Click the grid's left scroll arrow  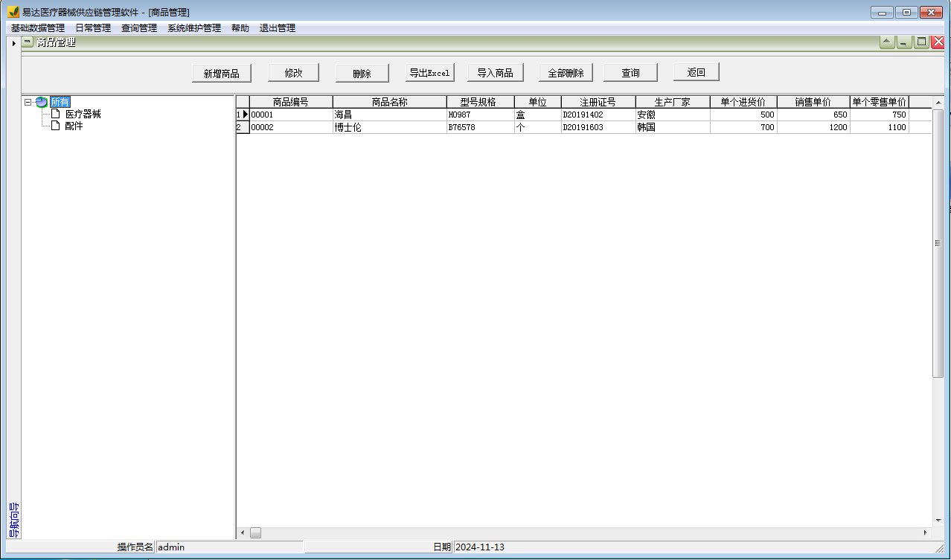pyautogui.click(x=242, y=532)
